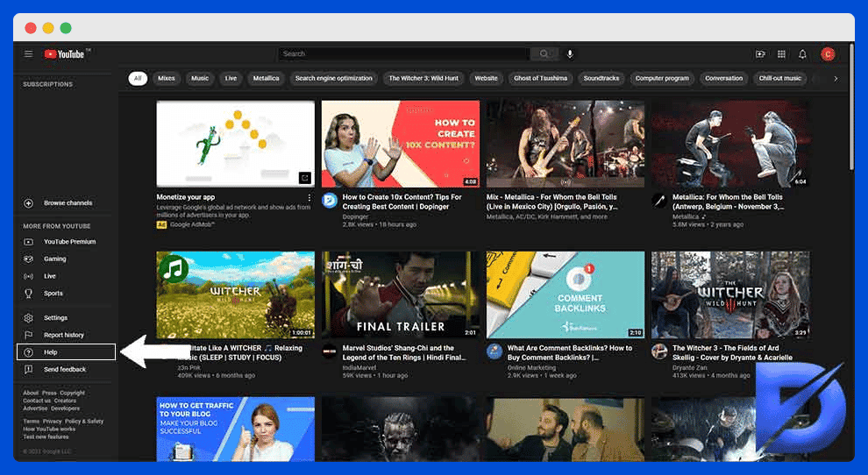
Task: Click the Marvel channel avatar
Action: click(330, 351)
